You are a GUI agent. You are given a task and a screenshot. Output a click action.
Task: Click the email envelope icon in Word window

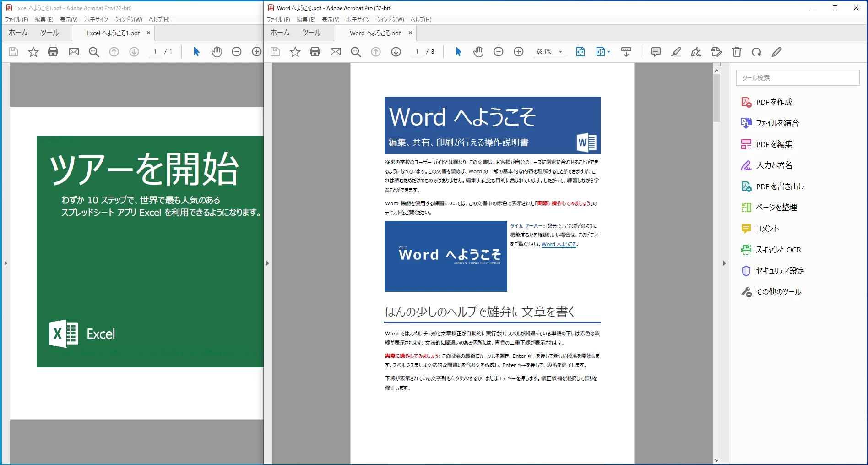[x=336, y=52]
